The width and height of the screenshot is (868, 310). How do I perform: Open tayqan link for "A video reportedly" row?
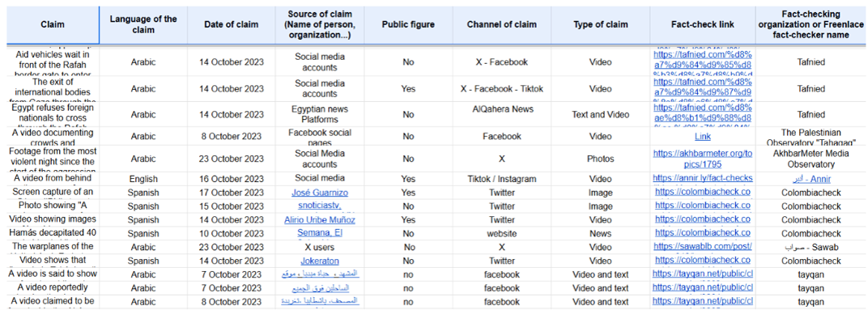coord(703,288)
